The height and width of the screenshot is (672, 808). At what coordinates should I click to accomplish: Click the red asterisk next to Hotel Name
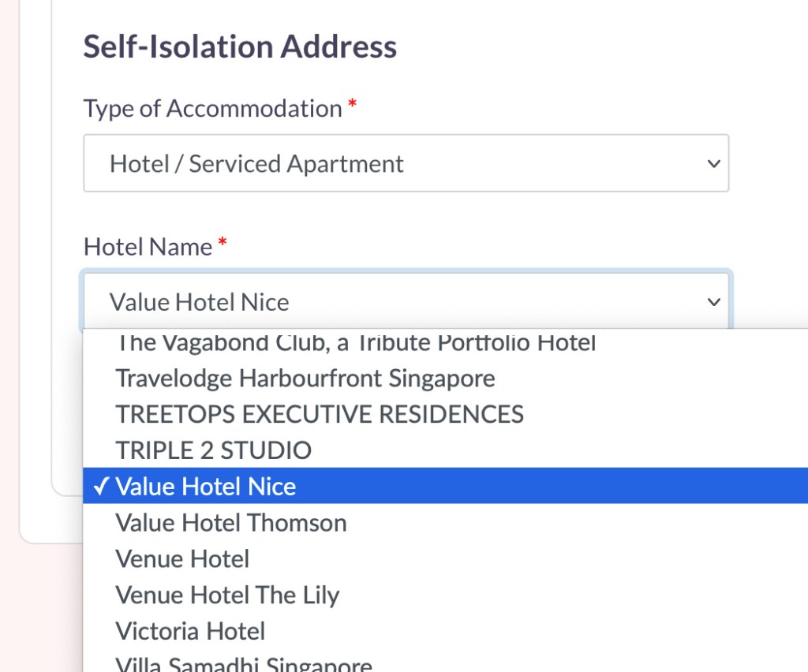[223, 244]
